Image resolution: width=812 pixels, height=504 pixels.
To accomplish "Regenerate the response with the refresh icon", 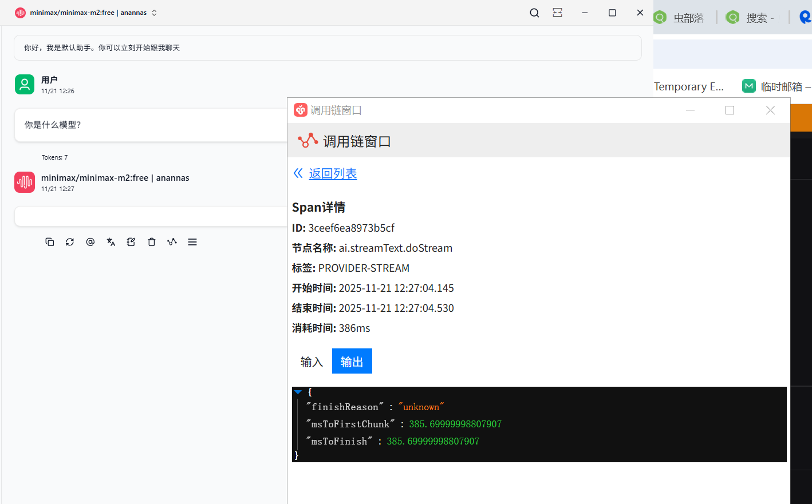I will [x=70, y=242].
